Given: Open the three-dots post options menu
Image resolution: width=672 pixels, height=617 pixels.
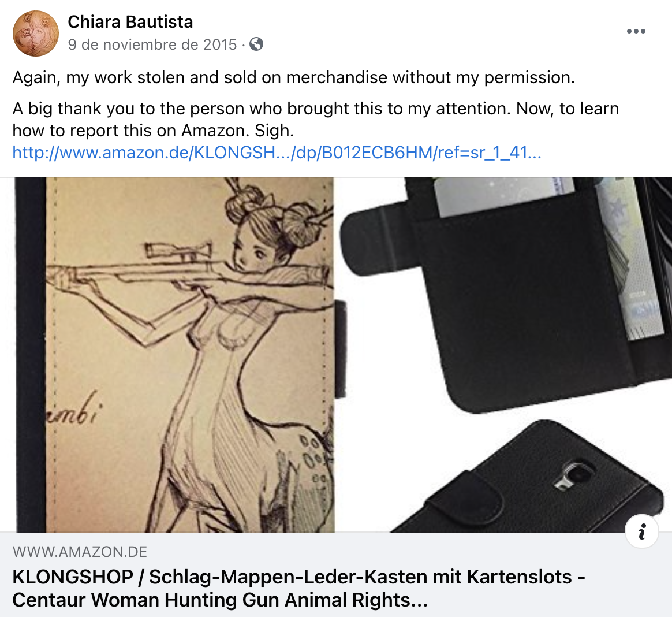Looking at the screenshot, I should click(636, 31).
